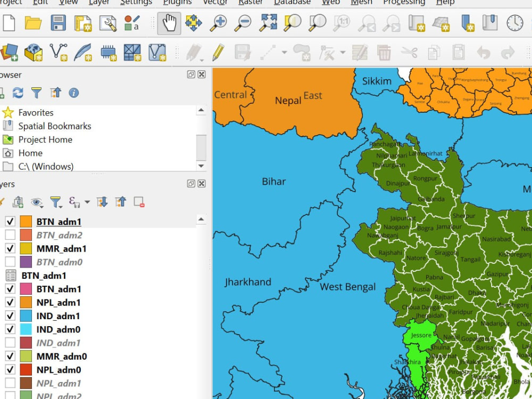Image resolution: width=532 pixels, height=399 pixels.
Task: Open the style manager icon
Action: (132, 23)
